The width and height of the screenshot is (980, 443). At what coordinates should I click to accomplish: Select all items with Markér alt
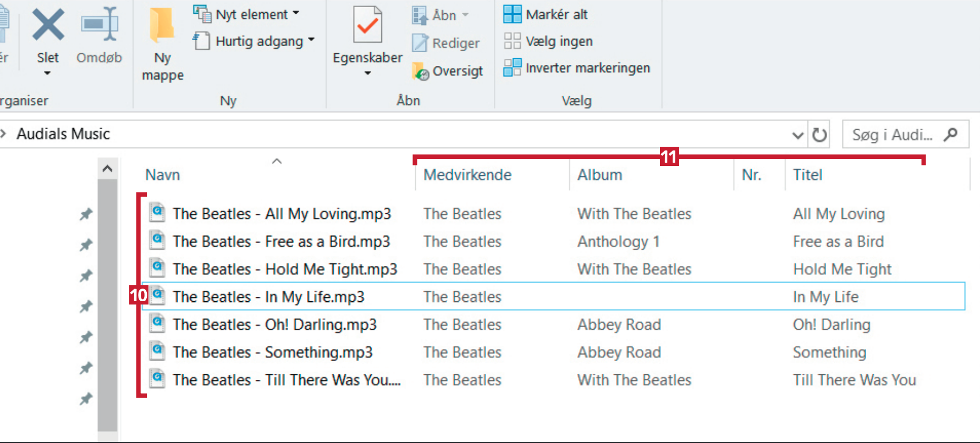[x=557, y=14]
